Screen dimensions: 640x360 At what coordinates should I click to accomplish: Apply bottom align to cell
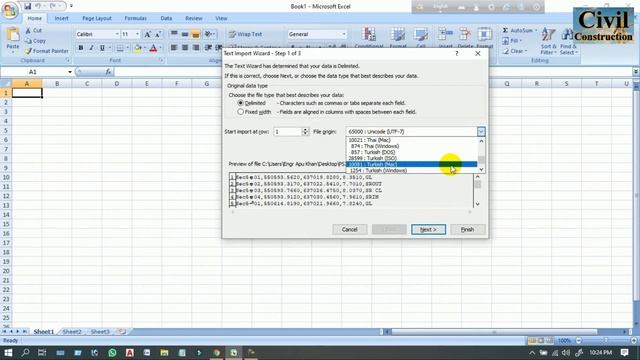196,34
